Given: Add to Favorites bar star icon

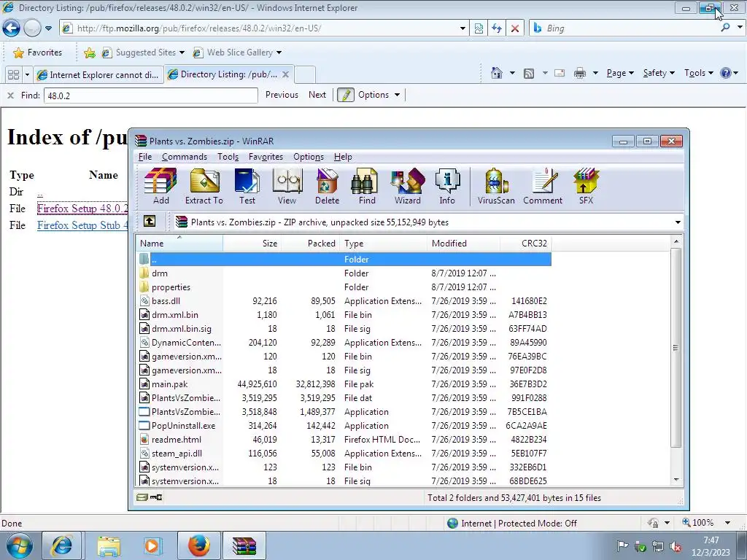Looking at the screenshot, I should (x=89, y=52).
